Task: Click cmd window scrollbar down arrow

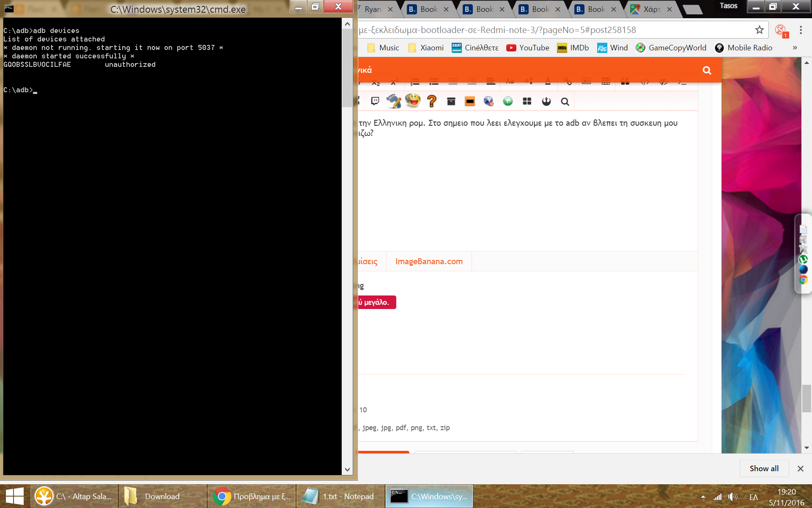Action: tap(347, 469)
